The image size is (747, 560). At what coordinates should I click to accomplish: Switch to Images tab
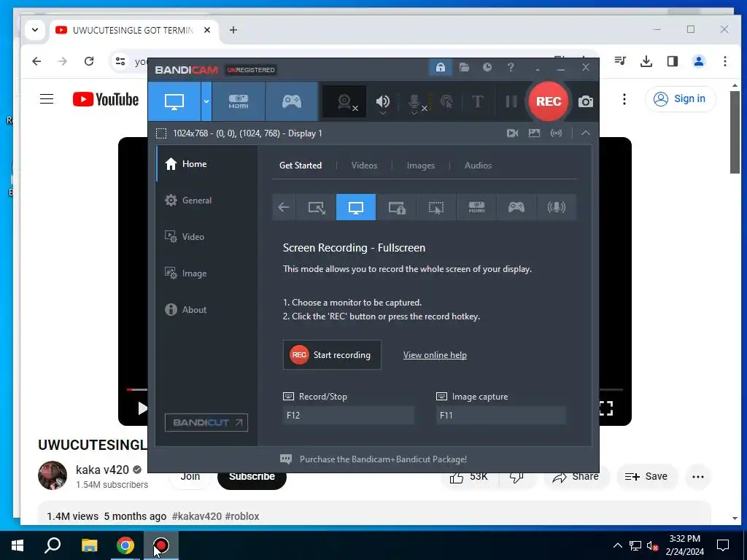(x=421, y=166)
